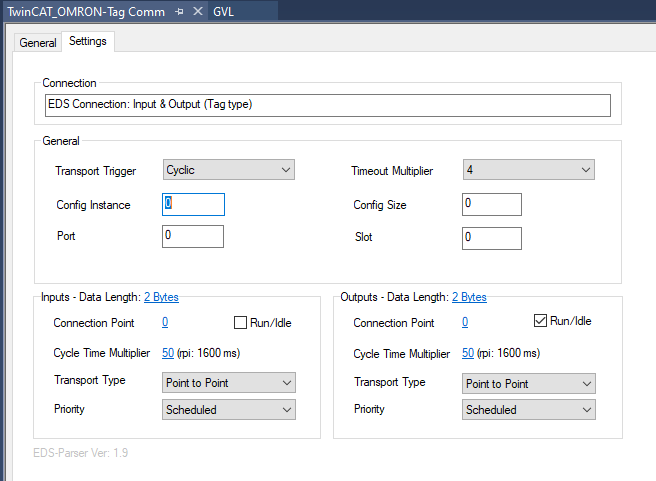This screenshot has width=656, height=481.
Task: Open Inputs Priority dropdown
Action: click(x=229, y=409)
